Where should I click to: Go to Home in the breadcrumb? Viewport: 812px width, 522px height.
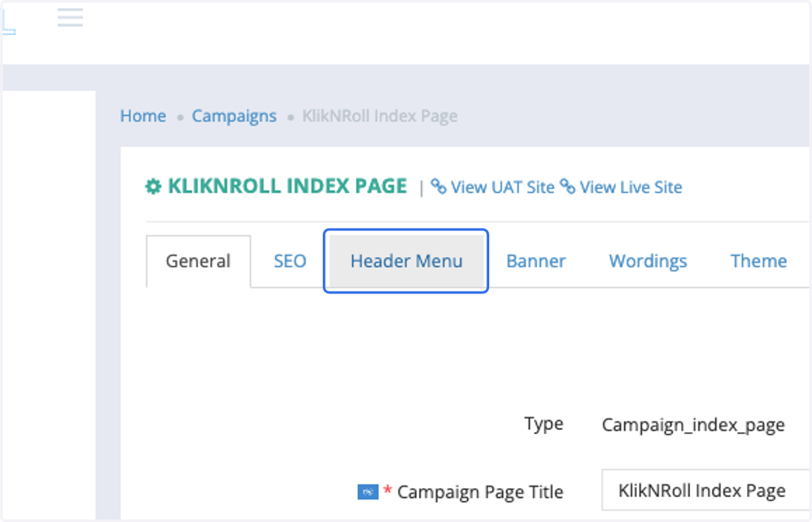pyautogui.click(x=143, y=116)
